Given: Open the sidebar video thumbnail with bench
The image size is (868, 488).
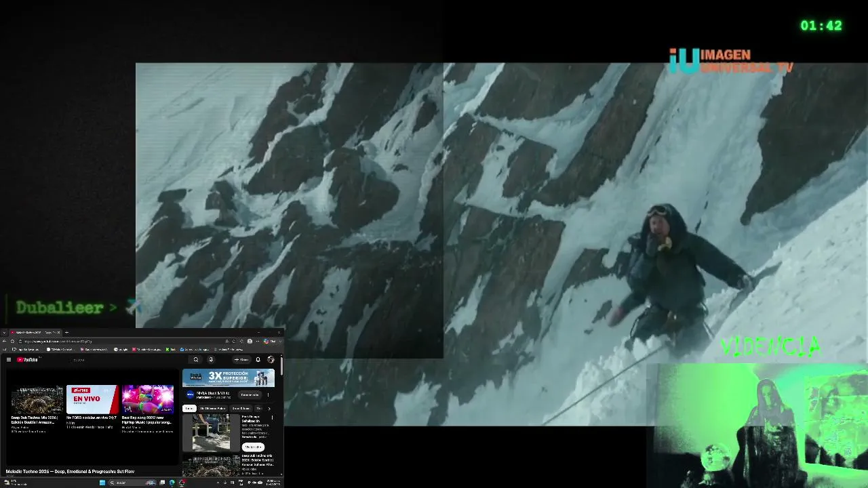Looking at the screenshot, I should [x=211, y=432].
